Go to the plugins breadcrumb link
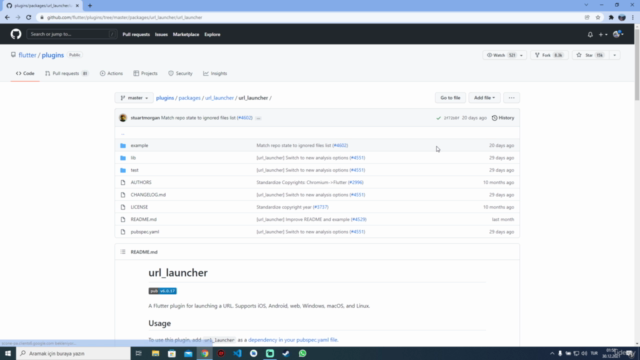 click(165, 98)
